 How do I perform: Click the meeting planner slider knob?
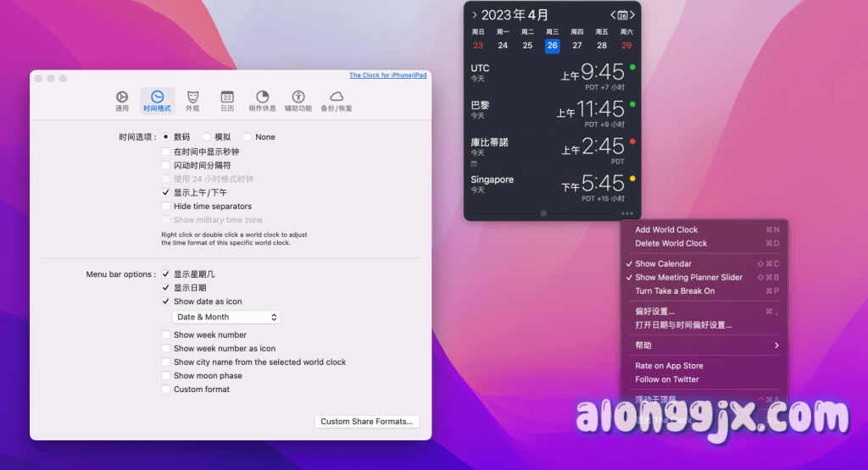(543, 213)
